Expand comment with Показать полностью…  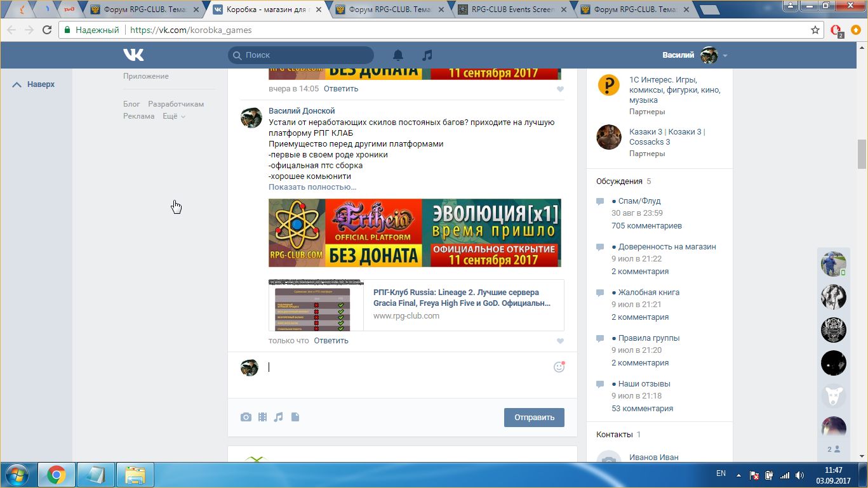tap(312, 187)
